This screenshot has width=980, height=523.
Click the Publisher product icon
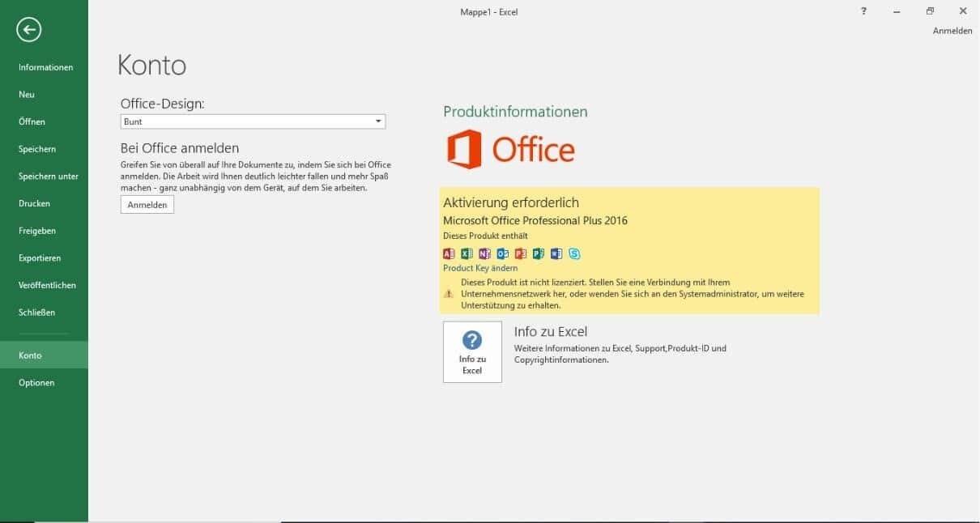point(538,253)
